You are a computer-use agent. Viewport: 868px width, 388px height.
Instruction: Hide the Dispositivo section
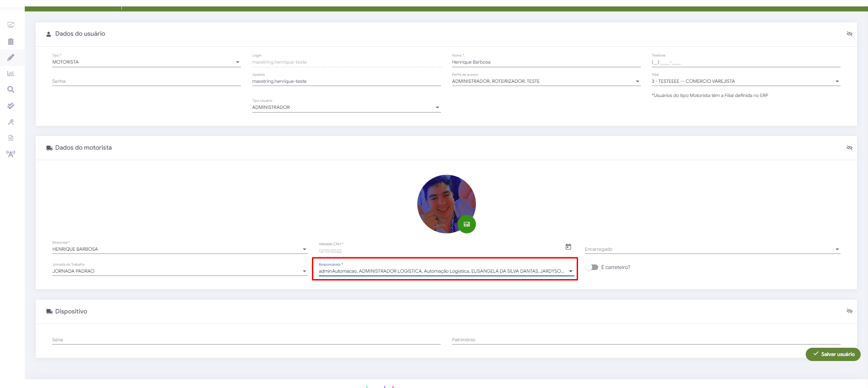point(849,311)
